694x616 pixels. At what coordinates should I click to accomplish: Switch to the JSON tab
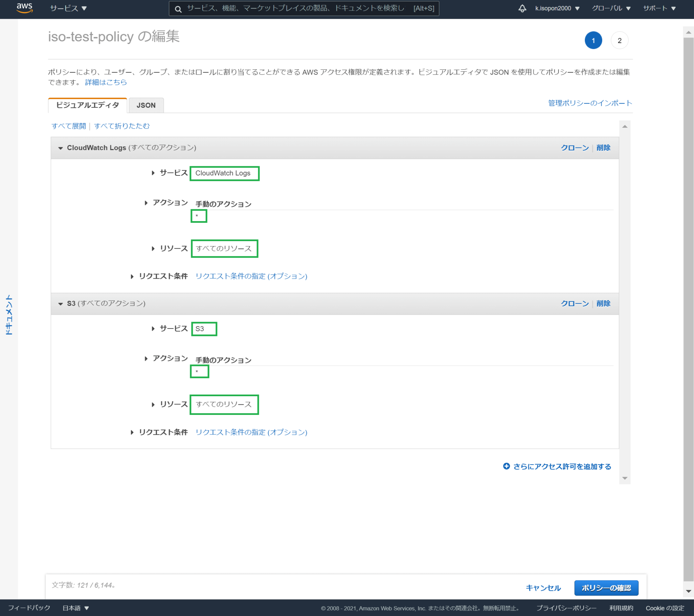click(146, 105)
